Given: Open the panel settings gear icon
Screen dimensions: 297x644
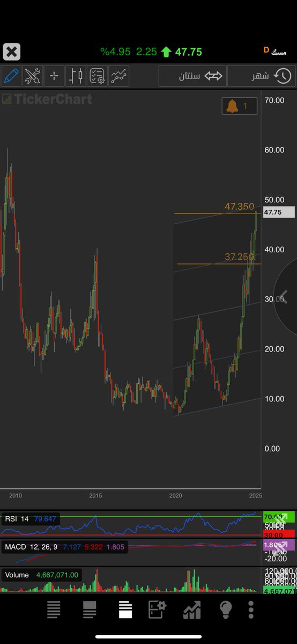Looking at the screenshot, I should (x=157, y=610).
